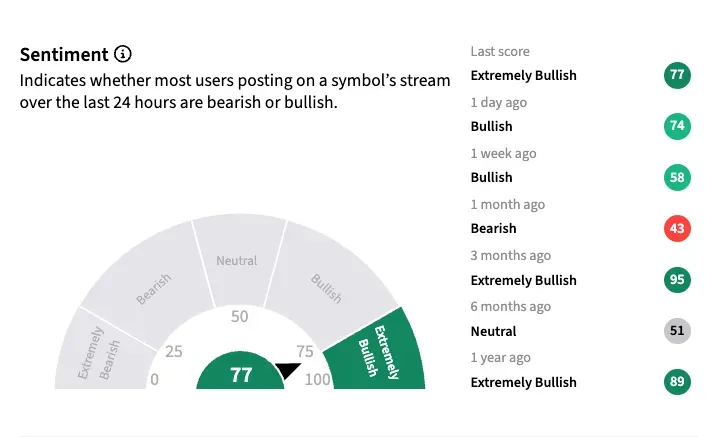The width and height of the screenshot is (706, 437).
Task: Click the gray 51 neutral score badge
Action: [677, 331]
